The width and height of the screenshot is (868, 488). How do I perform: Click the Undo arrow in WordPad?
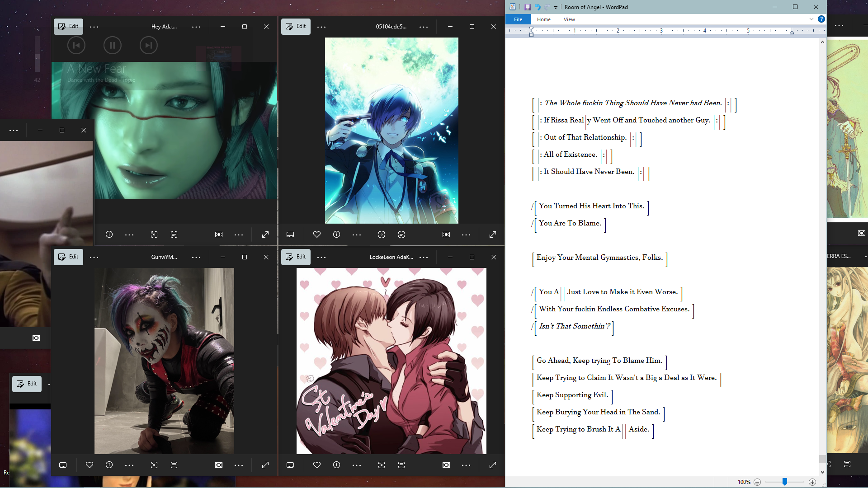[538, 7]
